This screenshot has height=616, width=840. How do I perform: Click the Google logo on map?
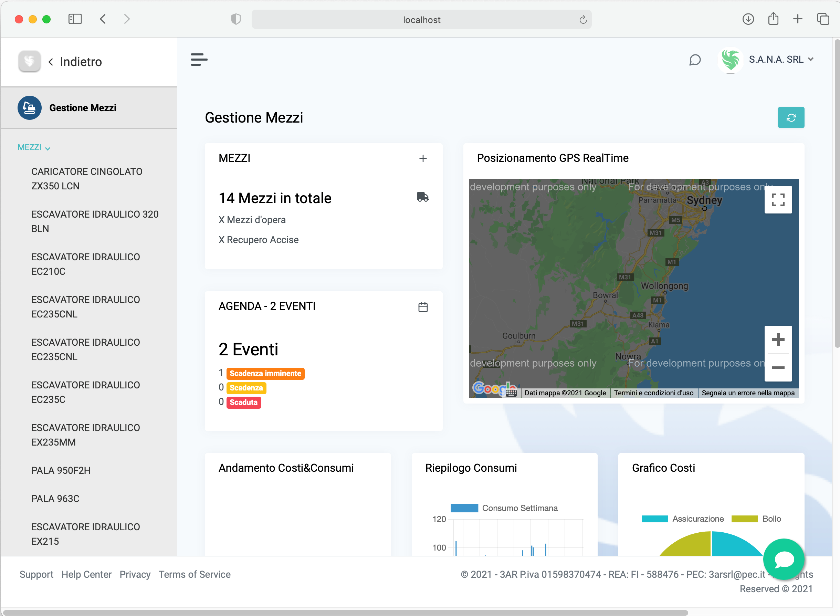(494, 389)
